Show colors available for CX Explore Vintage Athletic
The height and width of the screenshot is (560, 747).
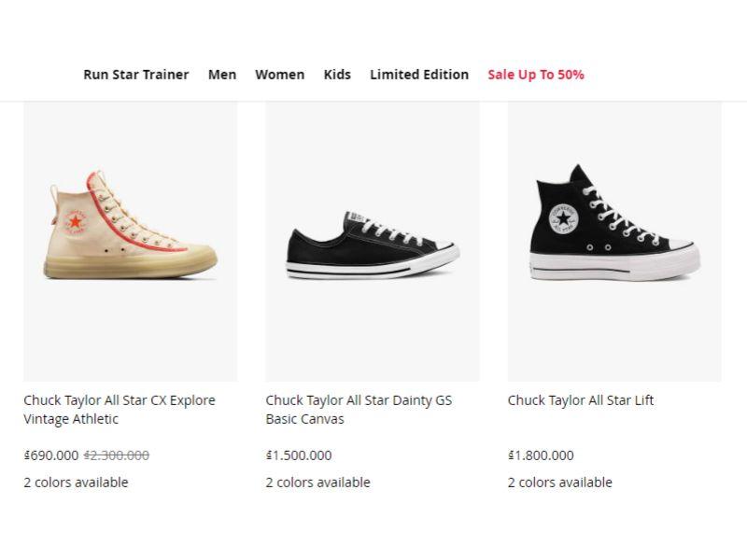coord(76,483)
